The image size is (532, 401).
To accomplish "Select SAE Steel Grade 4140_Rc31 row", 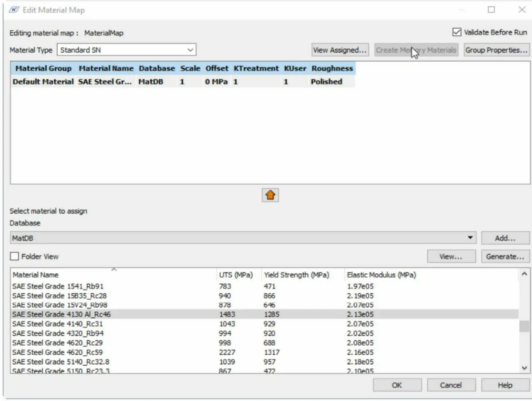I will 58,324.
